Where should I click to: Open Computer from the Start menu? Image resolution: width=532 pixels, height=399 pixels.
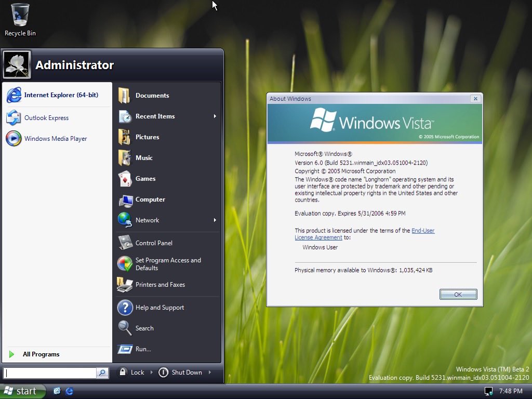point(150,199)
